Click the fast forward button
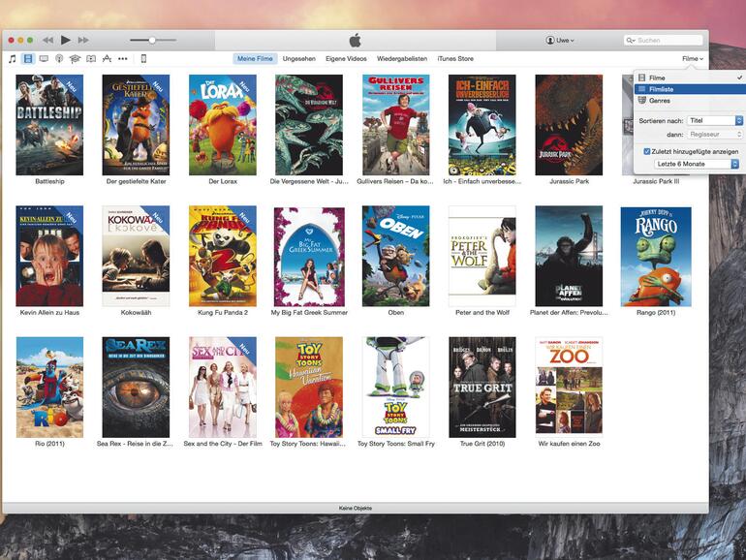The image size is (746, 560). pos(83,40)
